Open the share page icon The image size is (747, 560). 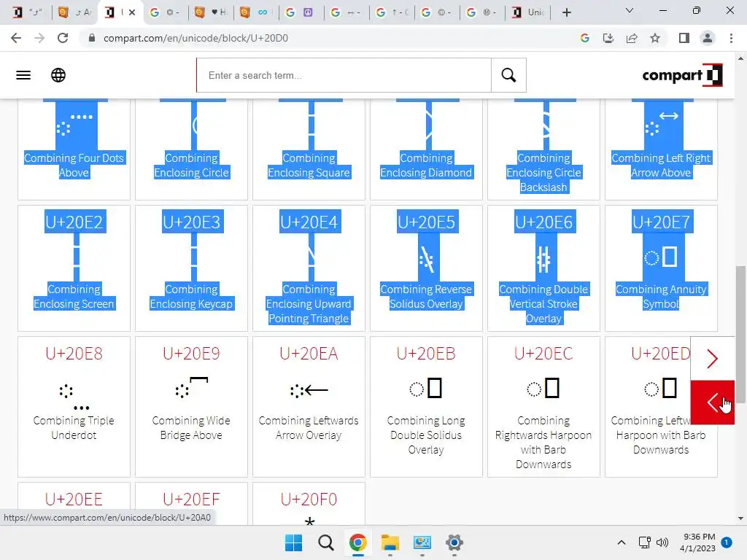[x=632, y=38]
